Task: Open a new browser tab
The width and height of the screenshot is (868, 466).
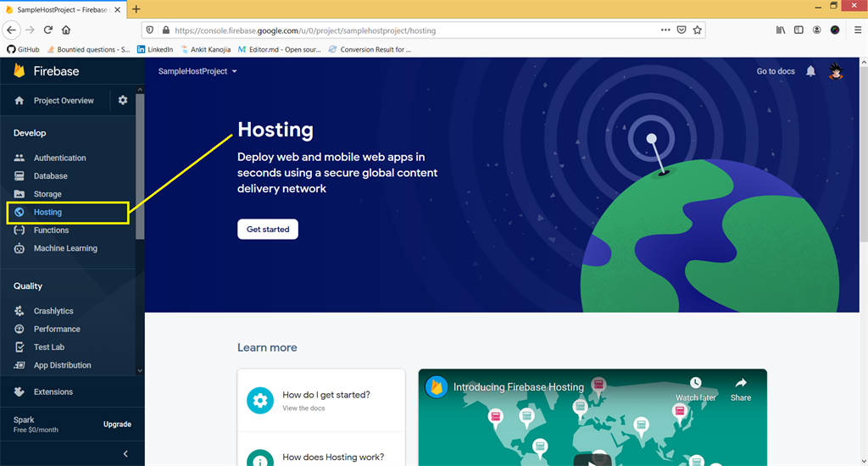Action: (x=136, y=8)
